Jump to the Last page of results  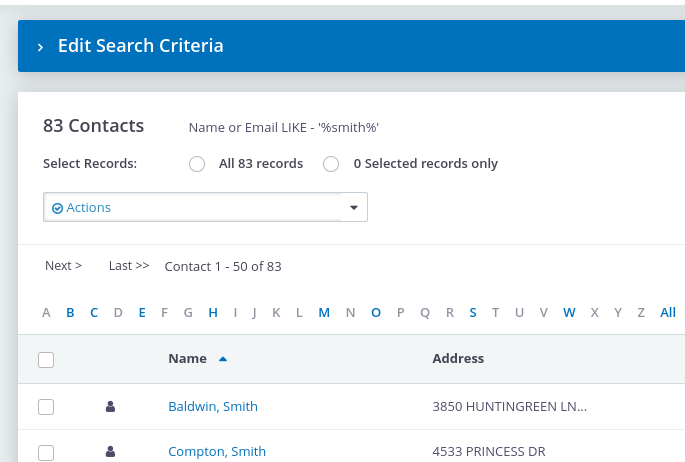(x=129, y=265)
